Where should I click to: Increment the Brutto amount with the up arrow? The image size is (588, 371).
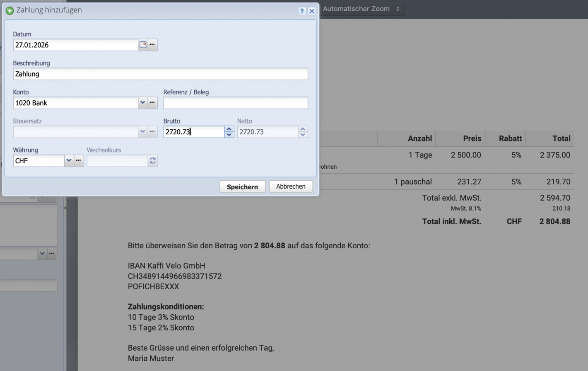pyautogui.click(x=229, y=129)
